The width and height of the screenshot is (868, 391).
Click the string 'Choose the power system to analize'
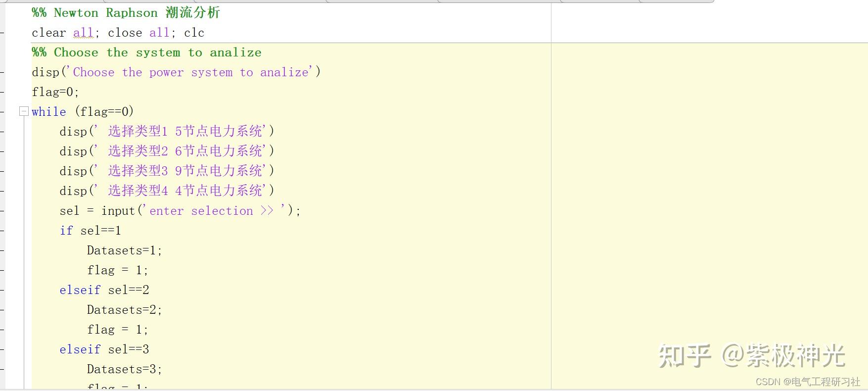(x=190, y=72)
